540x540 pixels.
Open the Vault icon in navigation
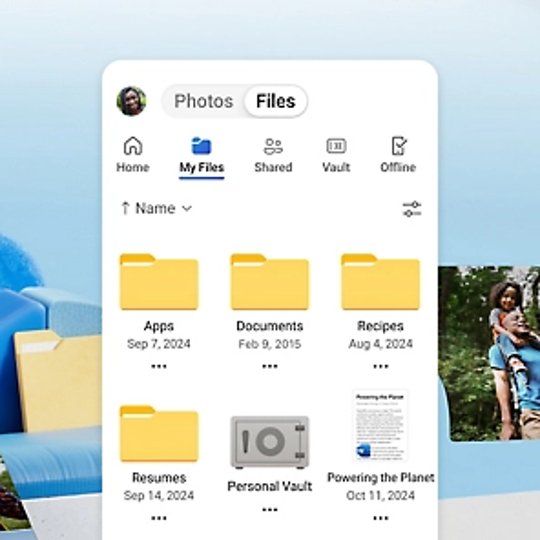(x=336, y=146)
